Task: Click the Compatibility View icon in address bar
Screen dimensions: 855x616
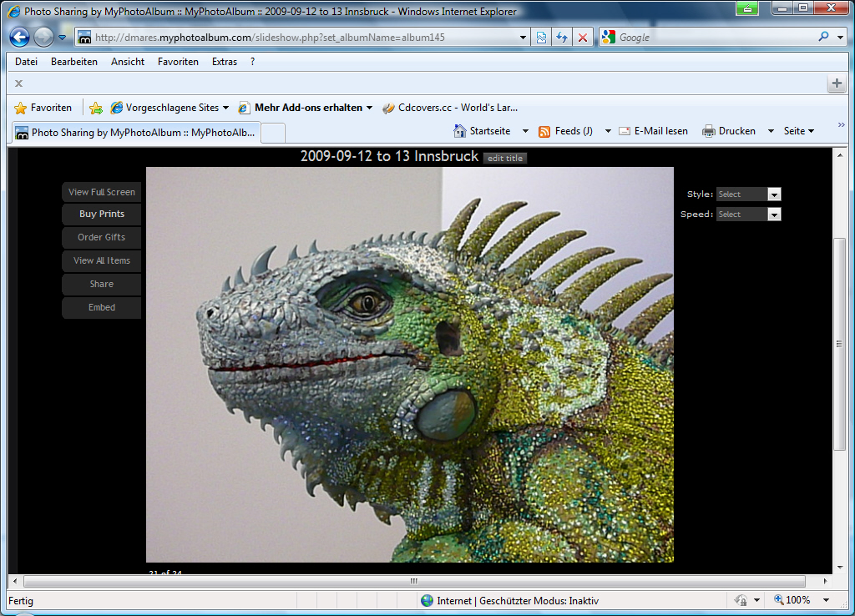Action: tap(542, 38)
